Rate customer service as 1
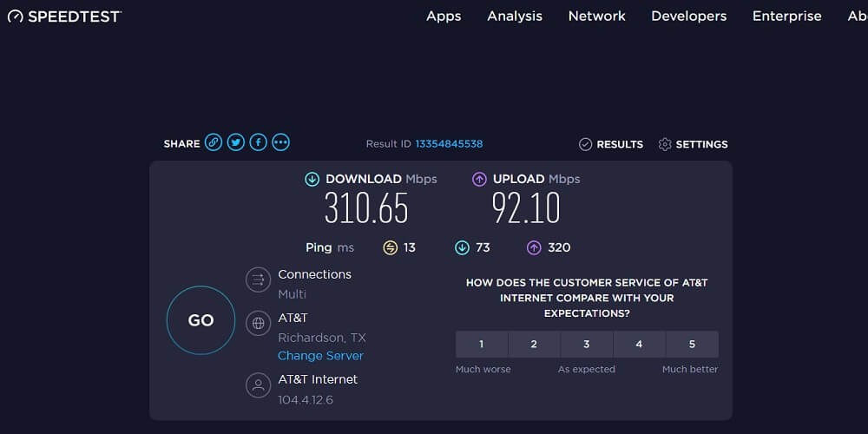The width and height of the screenshot is (868, 434). 482,345
